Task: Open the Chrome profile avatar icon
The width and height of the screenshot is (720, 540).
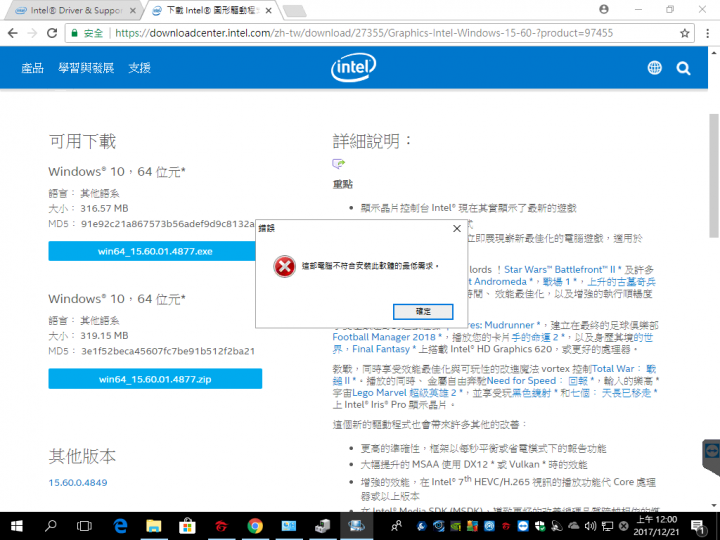Action: pyautogui.click(x=604, y=9)
